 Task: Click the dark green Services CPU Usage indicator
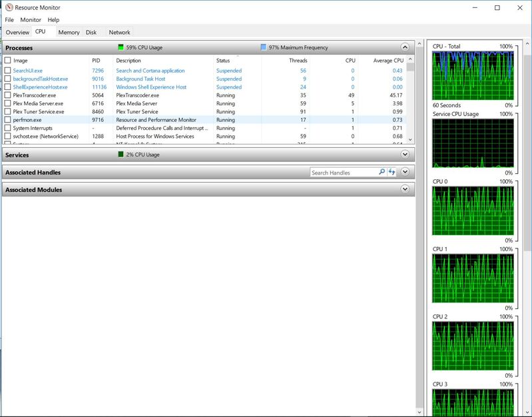[121, 154]
